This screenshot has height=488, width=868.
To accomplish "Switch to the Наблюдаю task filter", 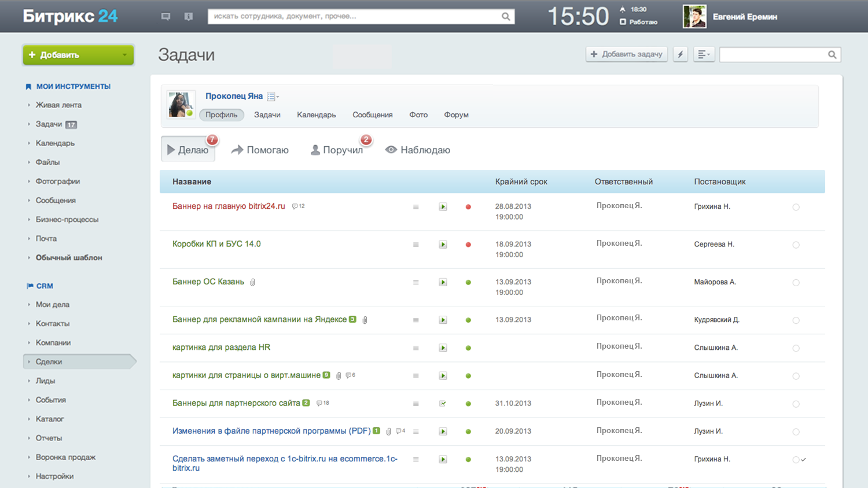I will click(418, 150).
